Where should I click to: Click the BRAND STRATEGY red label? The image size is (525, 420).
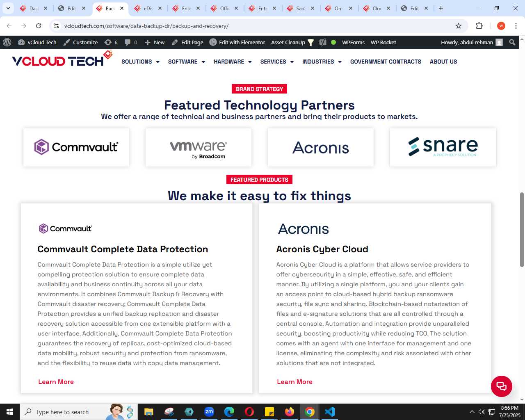tap(259, 89)
